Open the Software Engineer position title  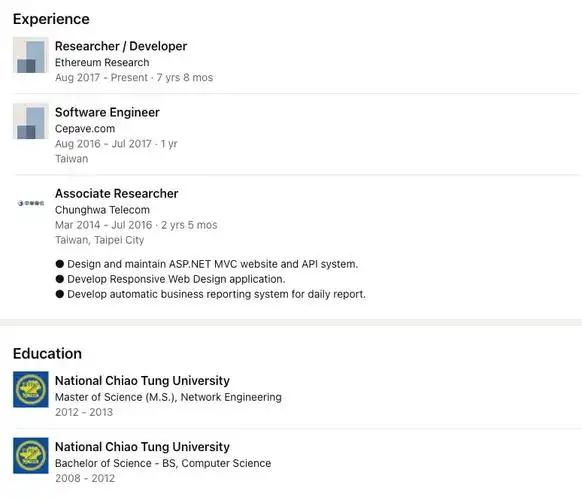107,112
